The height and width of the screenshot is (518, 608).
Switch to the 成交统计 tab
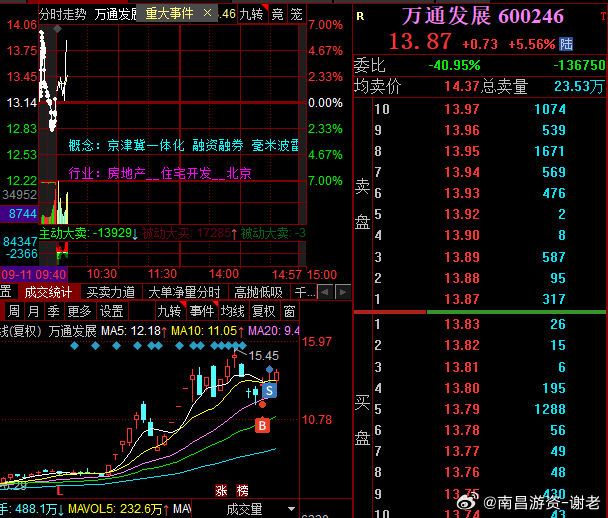pyautogui.click(x=48, y=292)
